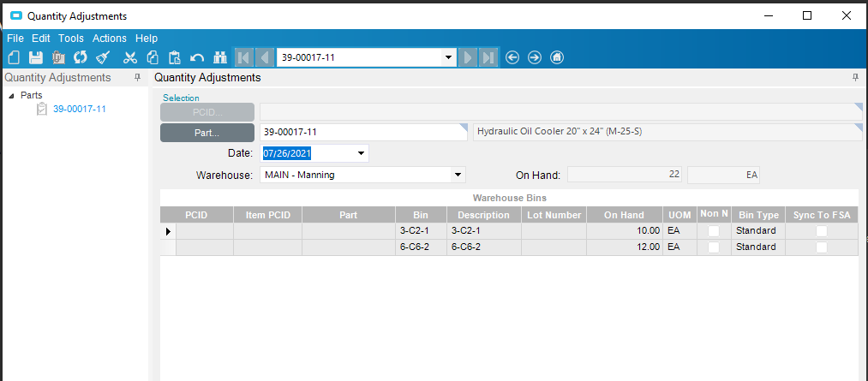Open the Edit menu
Image resolution: width=868 pixels, height=381 pixels.
pyautogui.click(x=41, y=39)
